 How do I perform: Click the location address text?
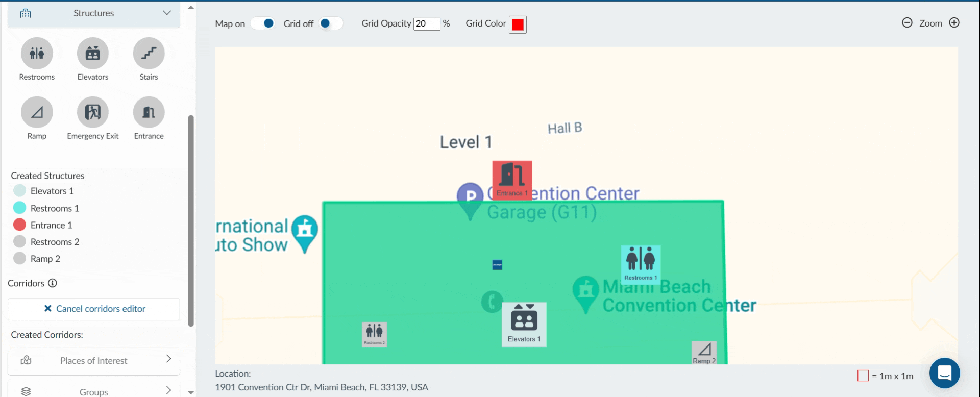click(x=322, y=387)
